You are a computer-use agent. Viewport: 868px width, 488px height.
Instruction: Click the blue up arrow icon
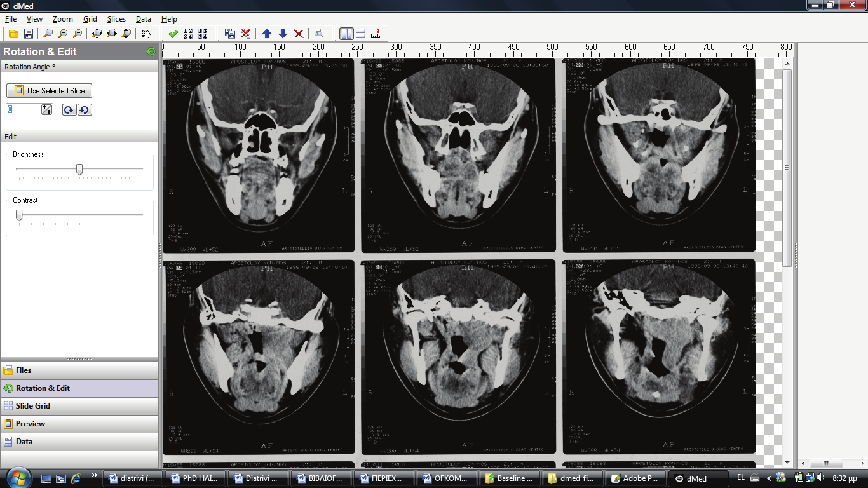coord(267,34)
